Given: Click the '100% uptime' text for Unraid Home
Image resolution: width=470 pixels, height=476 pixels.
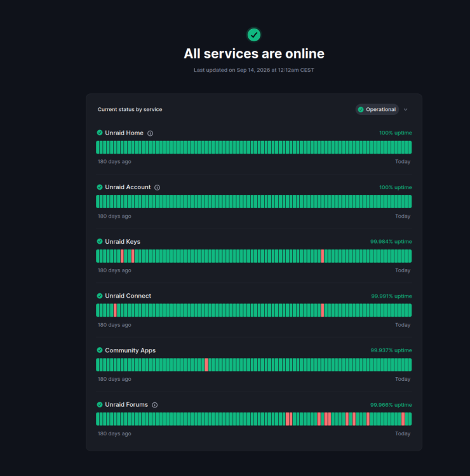Looking at the screenshot, I should pos(396,133).
